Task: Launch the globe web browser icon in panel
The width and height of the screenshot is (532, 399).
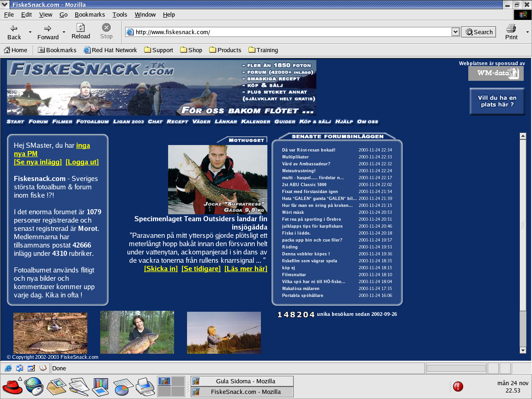Action: click(34, 387)
